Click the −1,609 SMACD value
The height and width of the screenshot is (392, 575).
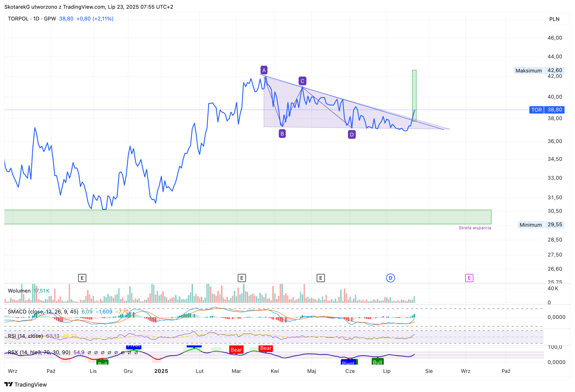[x=104, y=312]
